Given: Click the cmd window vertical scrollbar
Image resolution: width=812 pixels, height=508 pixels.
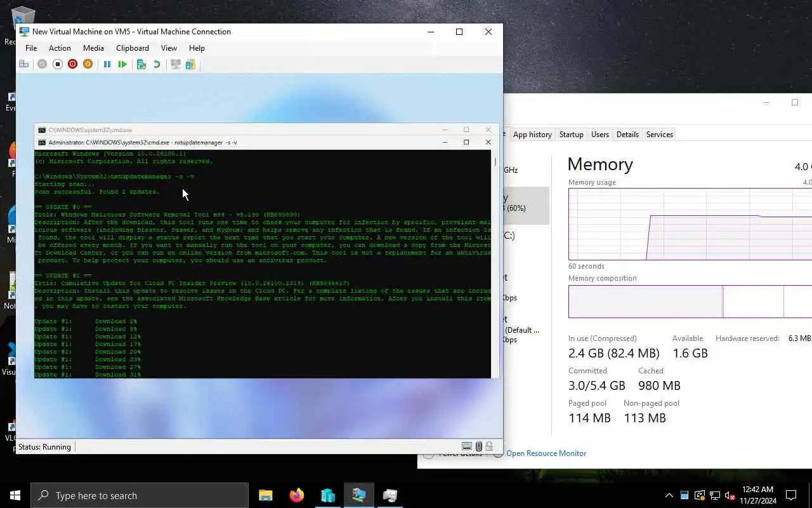Looking at the screenshot, I should point(495,264).
